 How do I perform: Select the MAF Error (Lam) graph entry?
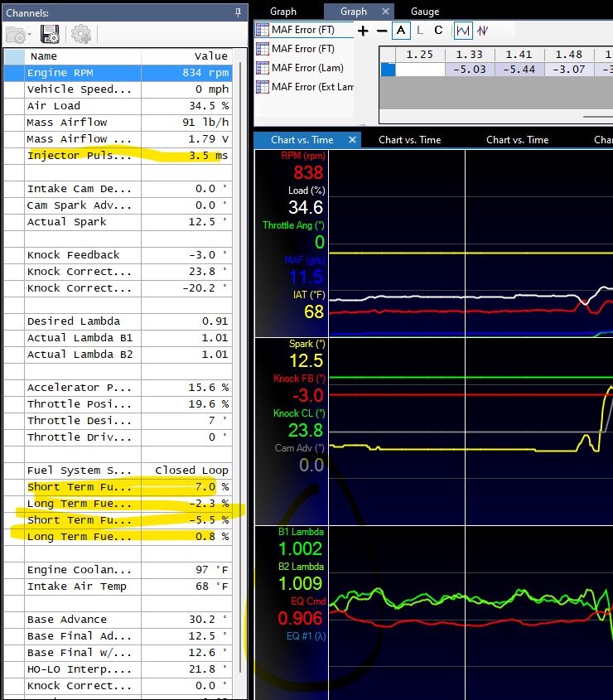(x=307, y=68)
